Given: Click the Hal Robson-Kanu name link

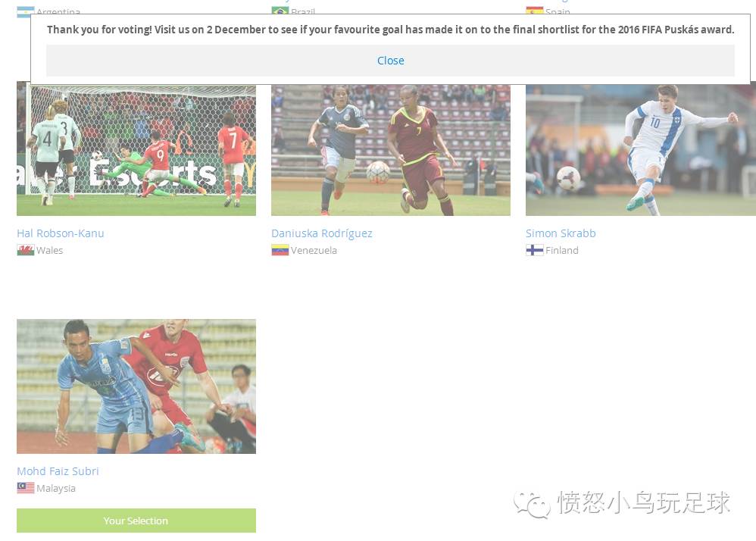Looking at the screenshot, I should 61,233.
